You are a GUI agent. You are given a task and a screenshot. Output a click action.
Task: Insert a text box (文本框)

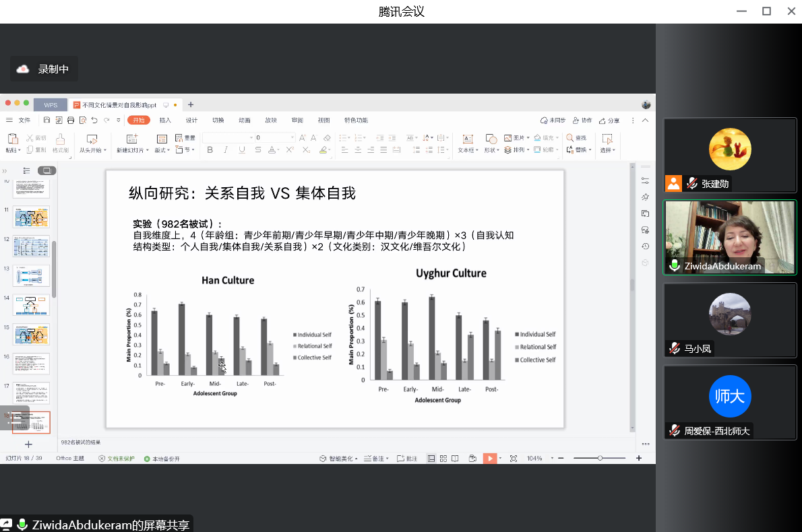coord(466,142)
